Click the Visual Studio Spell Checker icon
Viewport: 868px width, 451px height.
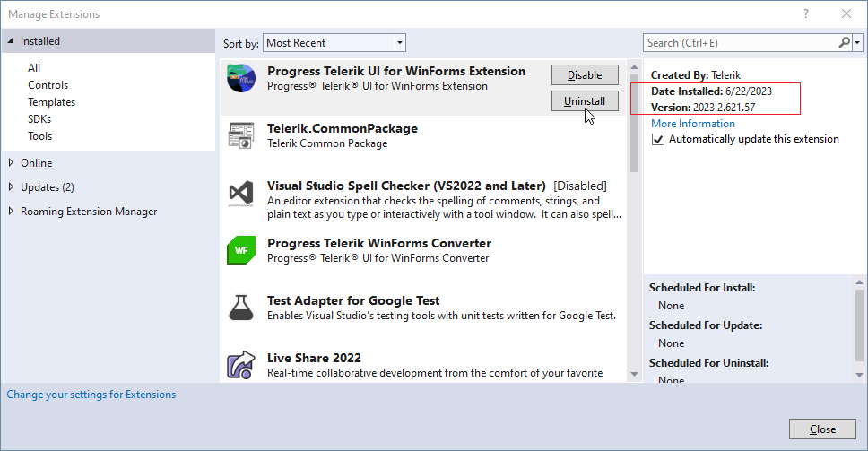pyautogui.click(x=241, y=193)
